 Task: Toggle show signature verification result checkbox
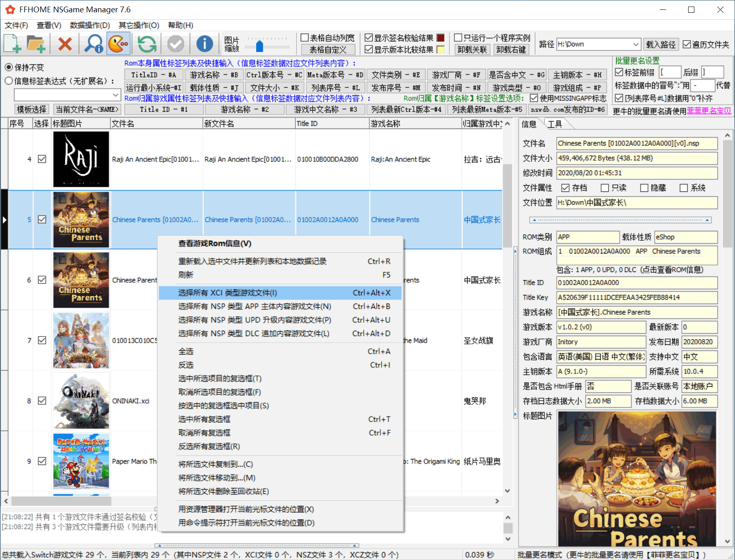369,38
